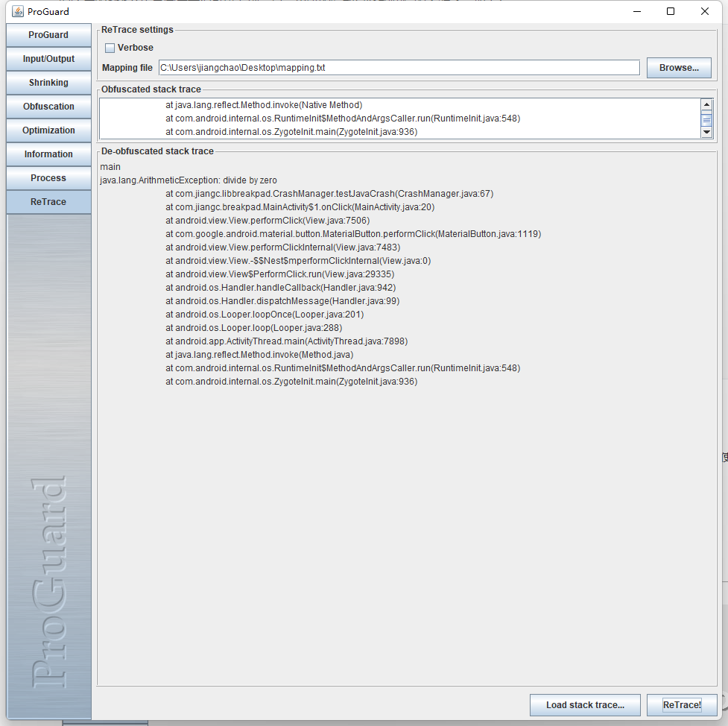728x726 pixels.
Task: Click the ProGuard Java icon in the title bar
Action: click(x=18, y=11)
